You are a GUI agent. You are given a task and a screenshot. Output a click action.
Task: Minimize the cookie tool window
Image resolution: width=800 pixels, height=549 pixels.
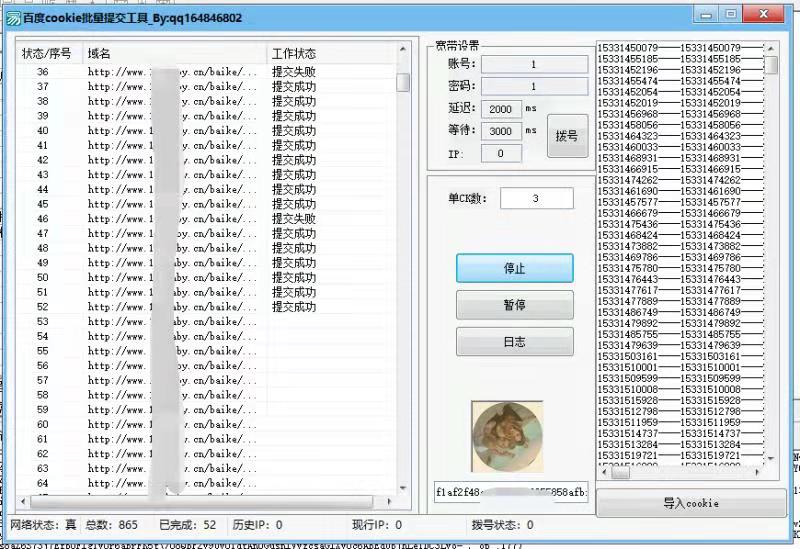tap(706, 14)
